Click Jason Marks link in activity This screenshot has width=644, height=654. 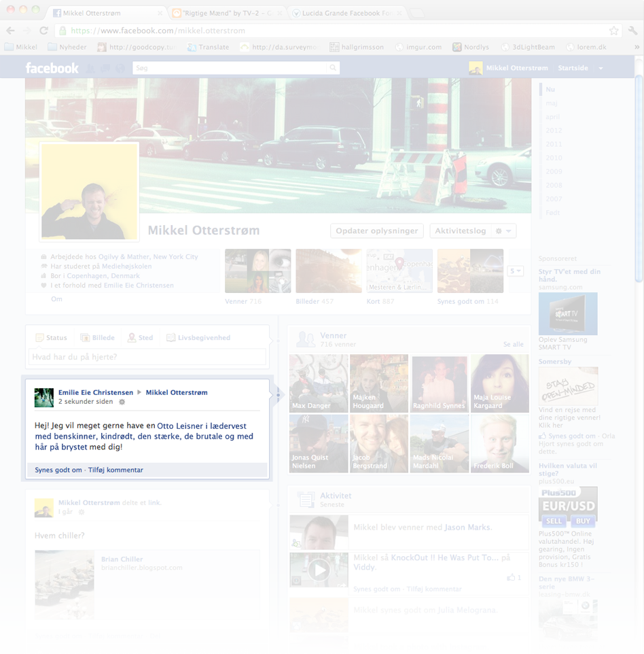467,527
